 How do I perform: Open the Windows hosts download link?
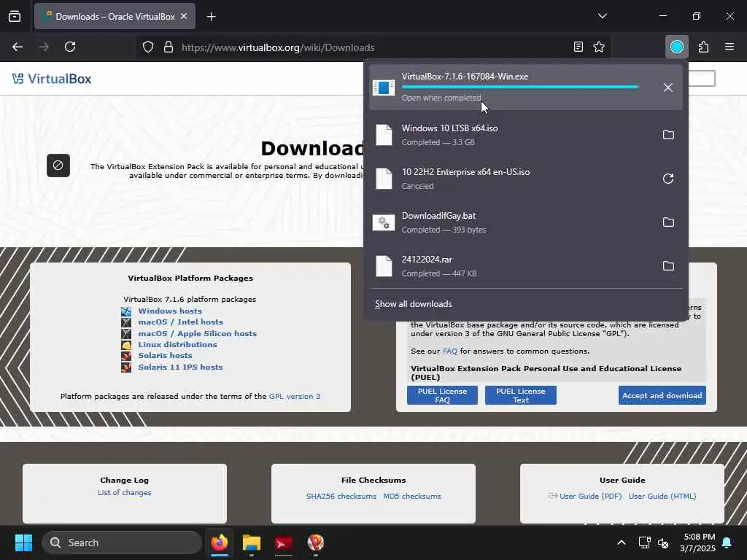[170, 311]
